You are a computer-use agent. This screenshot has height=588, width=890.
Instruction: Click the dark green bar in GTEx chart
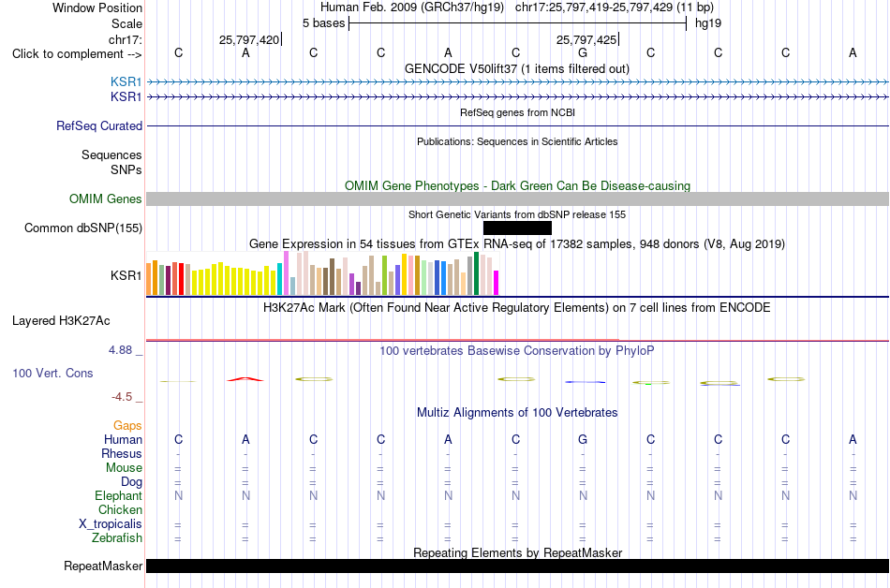point(476,273)
